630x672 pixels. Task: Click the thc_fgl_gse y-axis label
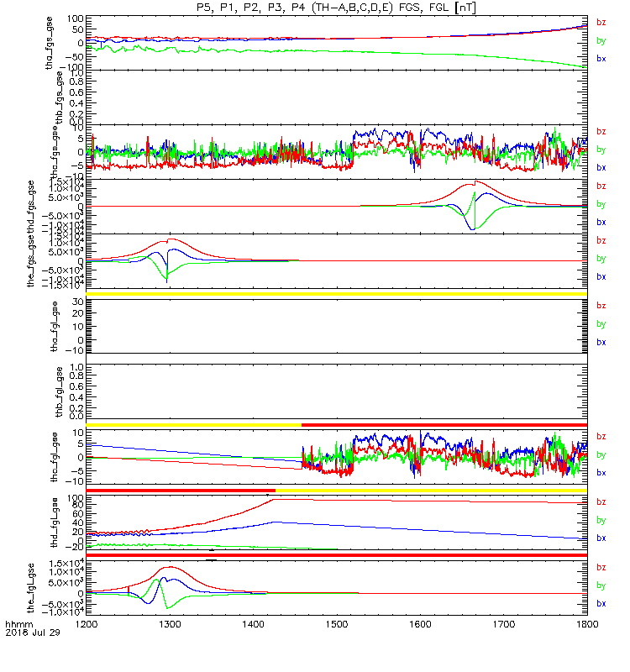(x=55, y=457)
